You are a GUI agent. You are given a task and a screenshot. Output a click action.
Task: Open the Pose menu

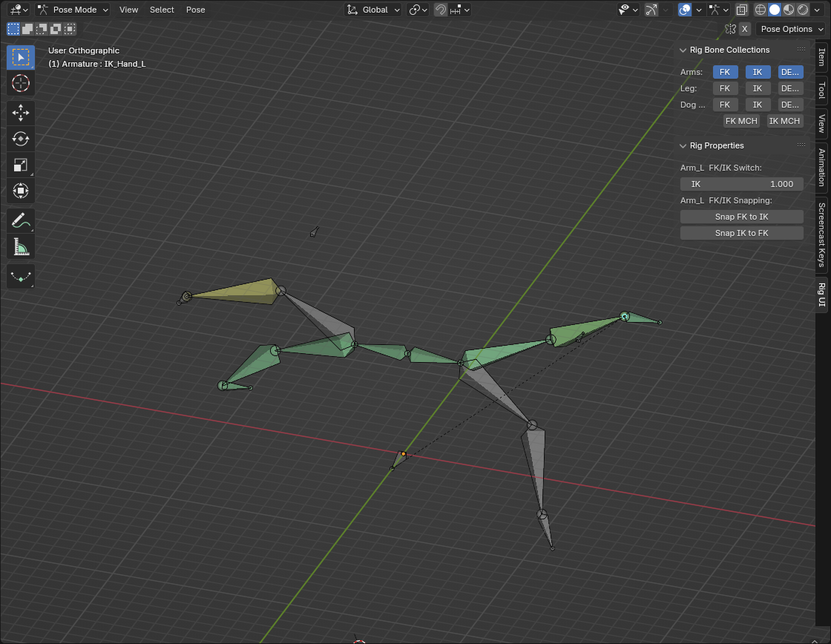(196, 10)
